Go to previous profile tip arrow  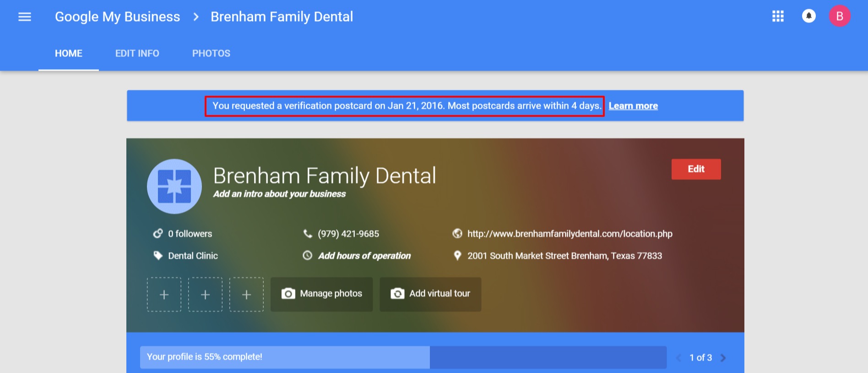tap(678, 357)
